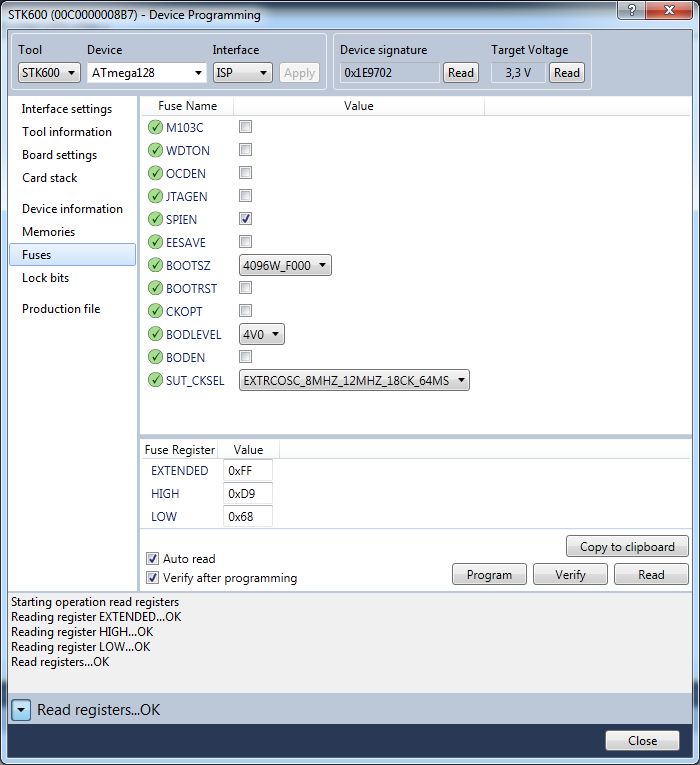Open Memories page

pyautogui.click(x=48, y=232)
